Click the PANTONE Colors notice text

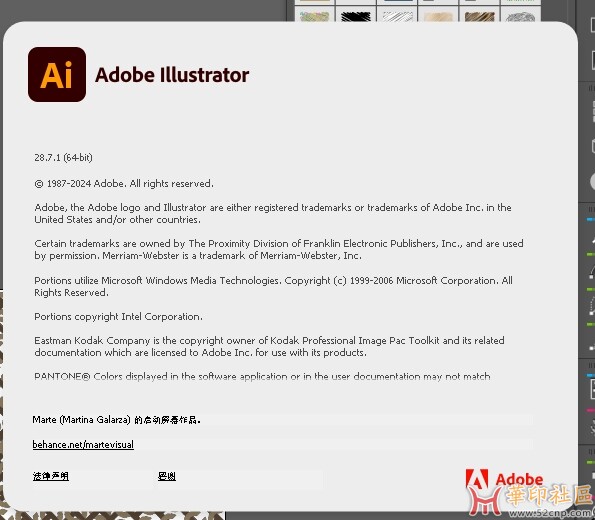click(262, 376)
